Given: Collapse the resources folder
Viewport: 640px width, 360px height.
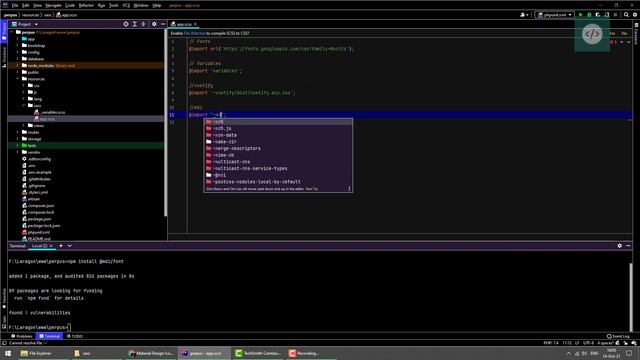Looking at the screenshot, I should coord(18,79).
